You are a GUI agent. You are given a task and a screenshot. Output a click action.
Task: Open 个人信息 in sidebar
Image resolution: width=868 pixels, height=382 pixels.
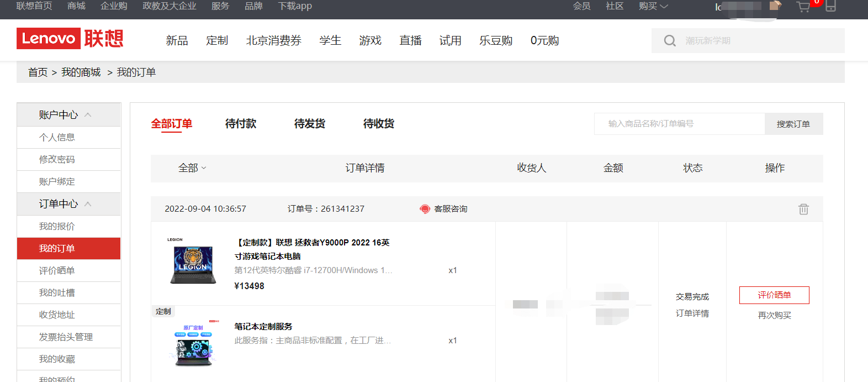click(x=69, y=137)
